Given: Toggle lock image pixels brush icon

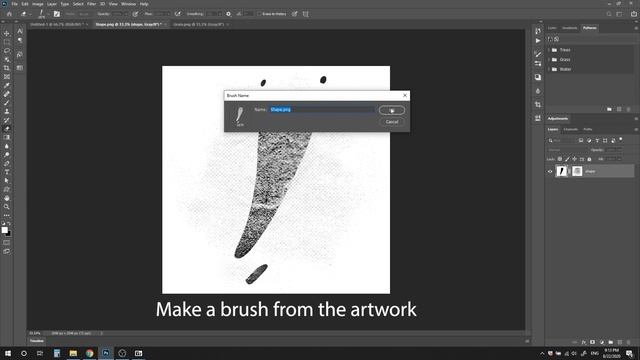Looking at the screenshot, I should (x=567, y=159).
